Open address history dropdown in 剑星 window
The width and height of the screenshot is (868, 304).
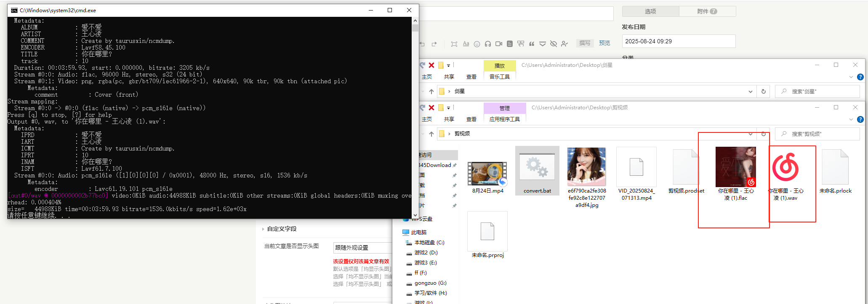tap(750, 91)
